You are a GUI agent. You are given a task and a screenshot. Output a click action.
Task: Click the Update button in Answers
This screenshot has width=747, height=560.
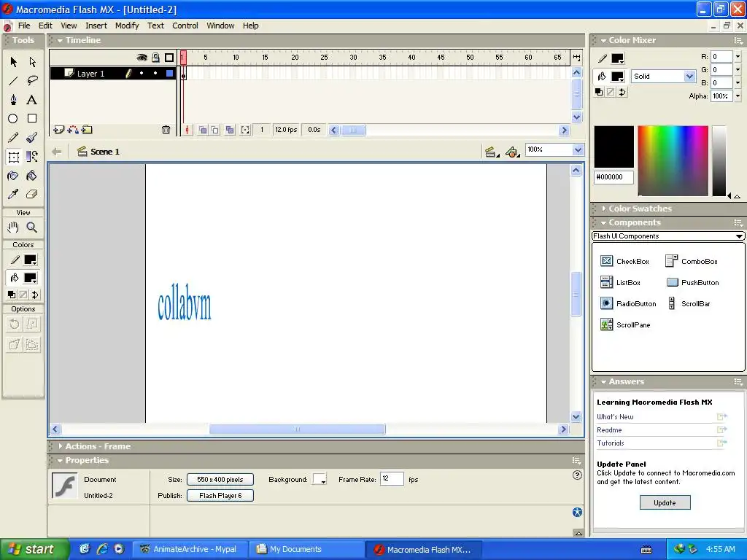click(665, 502)
